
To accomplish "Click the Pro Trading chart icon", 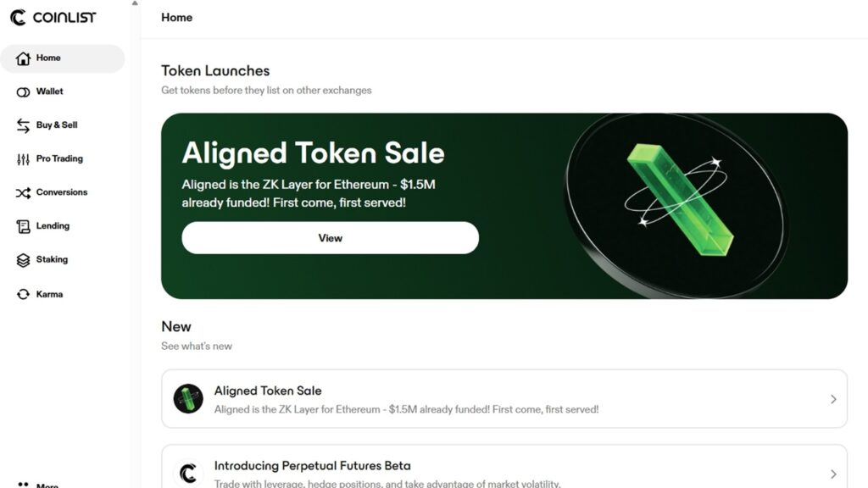I will pos(24,158).
